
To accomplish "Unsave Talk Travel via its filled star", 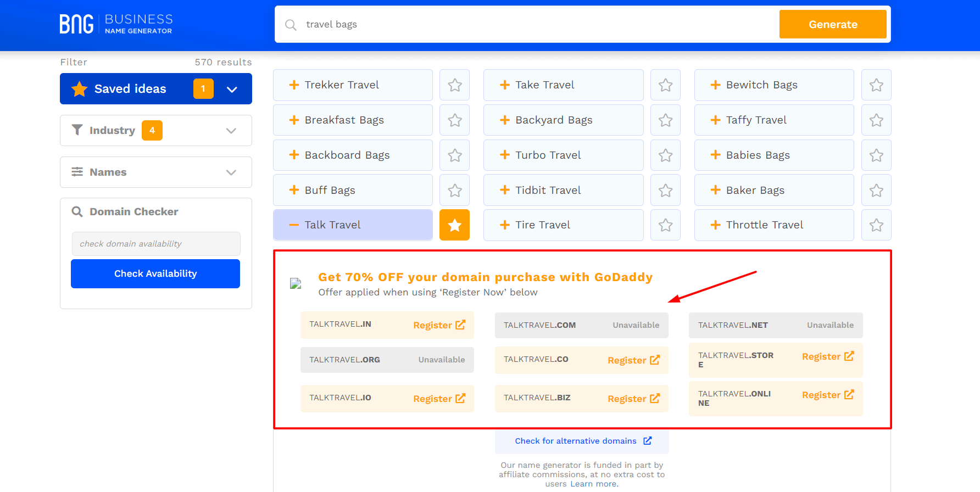I will pyautogui.click(x=454, y=225).
